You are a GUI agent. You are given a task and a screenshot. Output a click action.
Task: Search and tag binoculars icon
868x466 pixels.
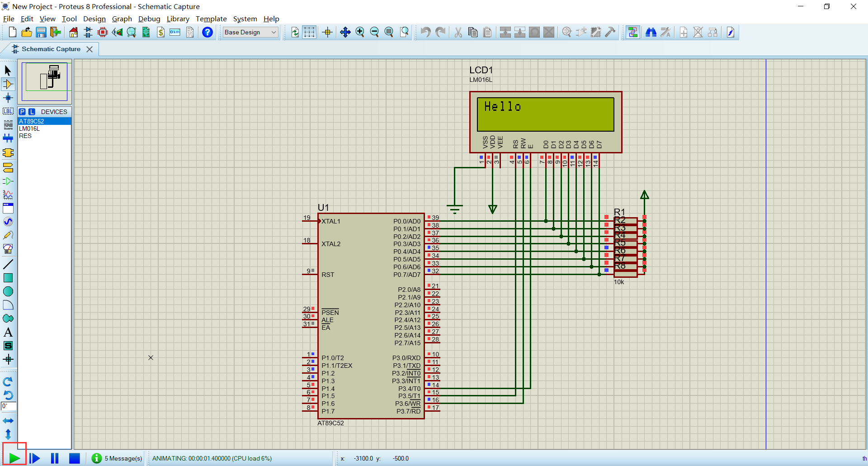coord(651,32)
